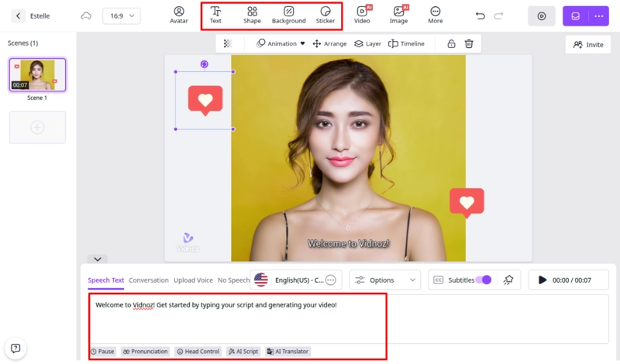Open the AI Image tool

coord(398,15)
